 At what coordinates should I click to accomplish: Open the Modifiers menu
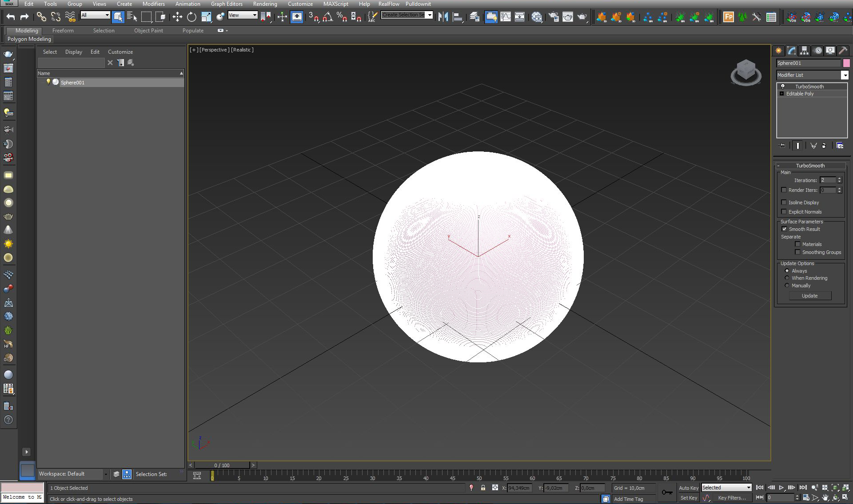point(154,4)
